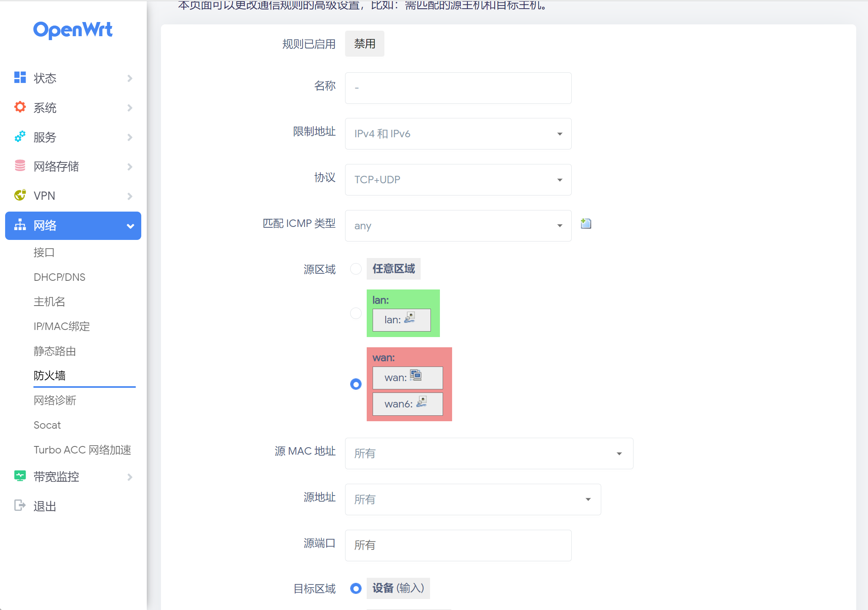The height and width of the screenshot is (610, 868).
Task: Open the 限制地址 IPv4 和 IPv6 dropdown
Action: [x=458, y=134]
